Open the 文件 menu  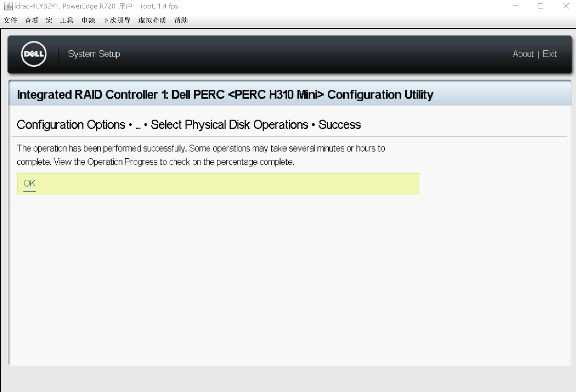tap(10, 20)
